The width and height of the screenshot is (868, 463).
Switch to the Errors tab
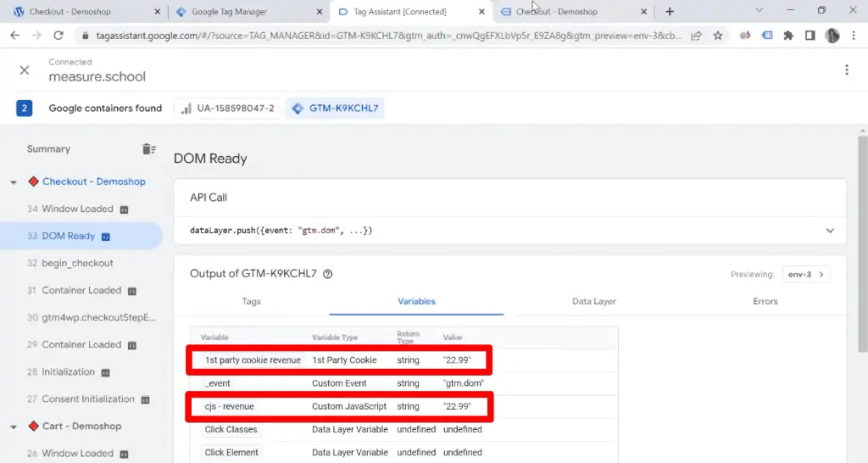pos(765,301)
